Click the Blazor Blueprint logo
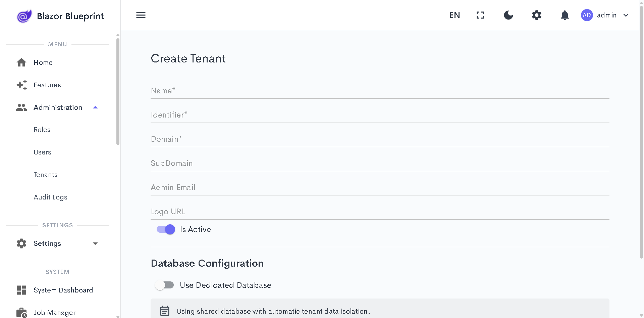Image resolution: width=644 pixels, height=318 pixels. click(60, 16)
